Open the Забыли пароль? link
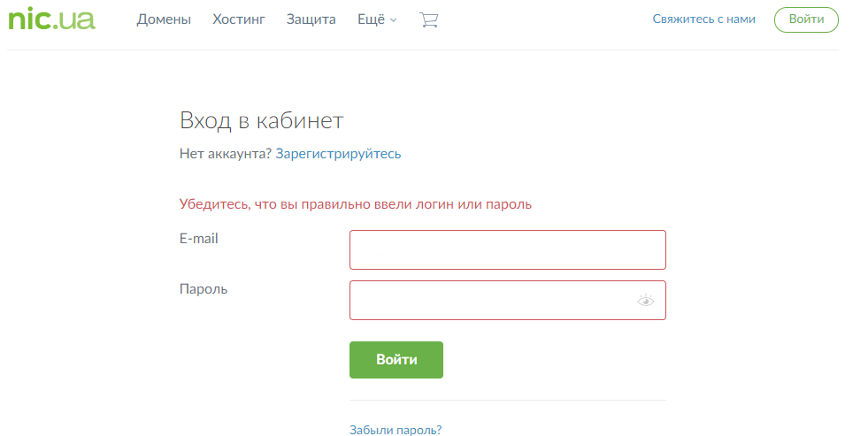 click(396, 429)
